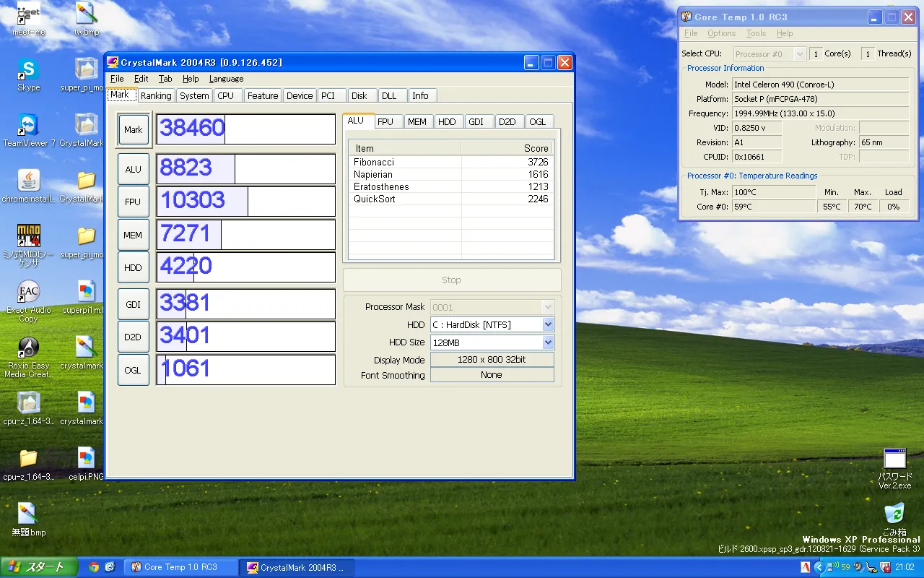
Task: Click the Chrome icon in quick launch
Action: [94, 567]
